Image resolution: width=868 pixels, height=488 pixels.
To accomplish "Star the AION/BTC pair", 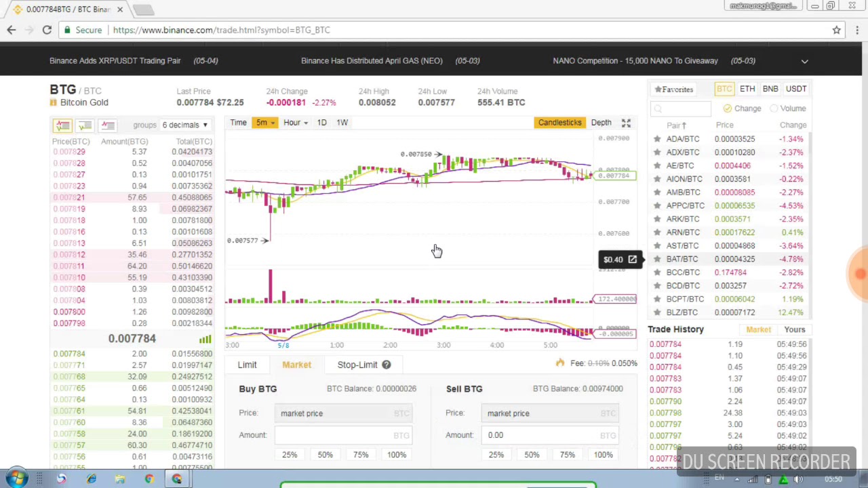I will (656, 179).
